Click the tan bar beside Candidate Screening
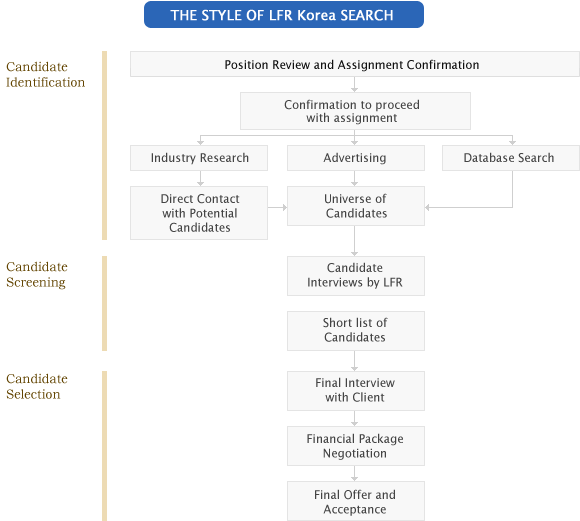580x521 pixels. coord(105,303)
